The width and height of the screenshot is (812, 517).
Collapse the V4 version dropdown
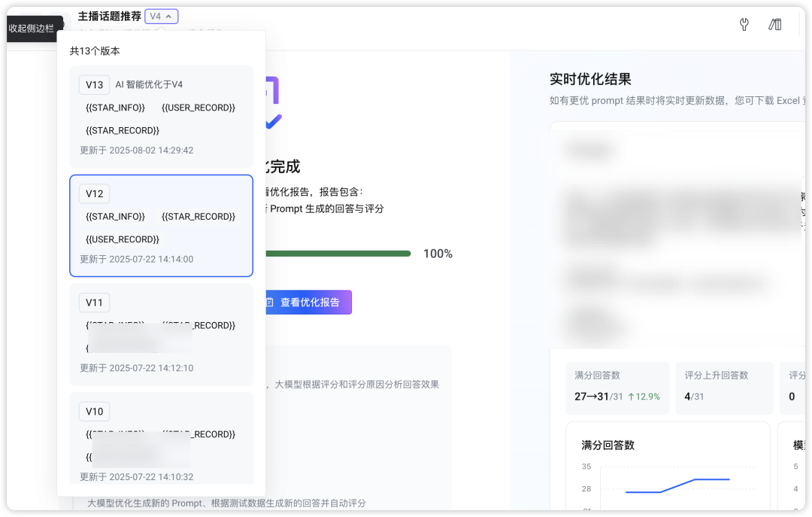point(161,16)
